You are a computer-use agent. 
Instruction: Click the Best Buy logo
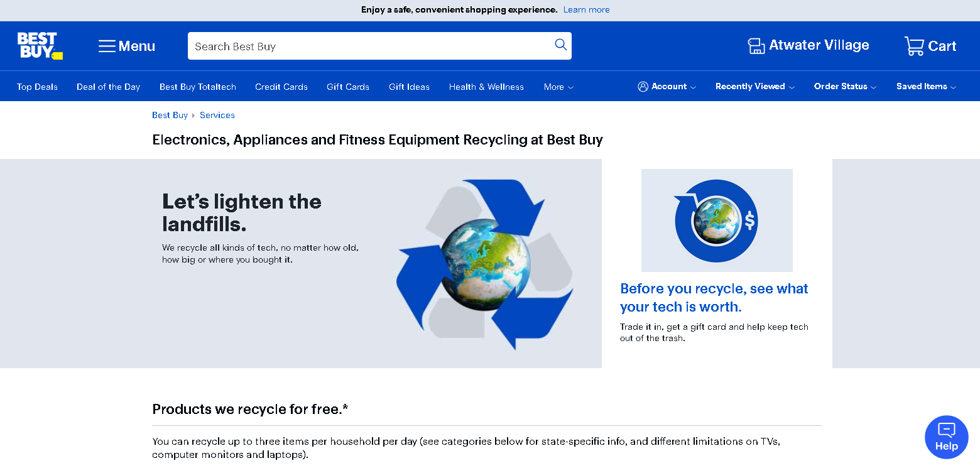pyautogui.click(x=40, y=46)
